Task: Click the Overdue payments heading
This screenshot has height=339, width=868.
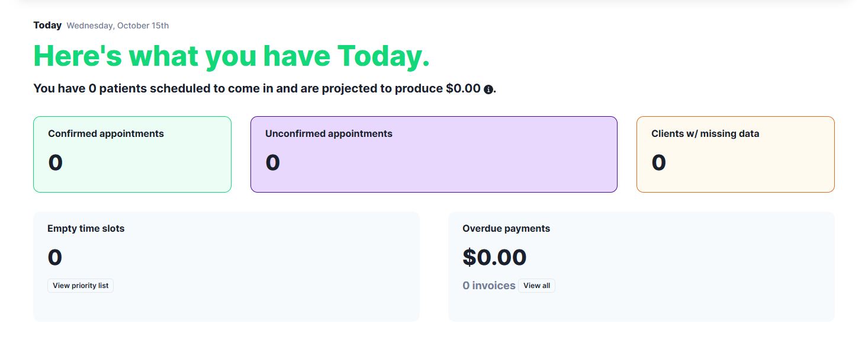Action: pos(506,229)
